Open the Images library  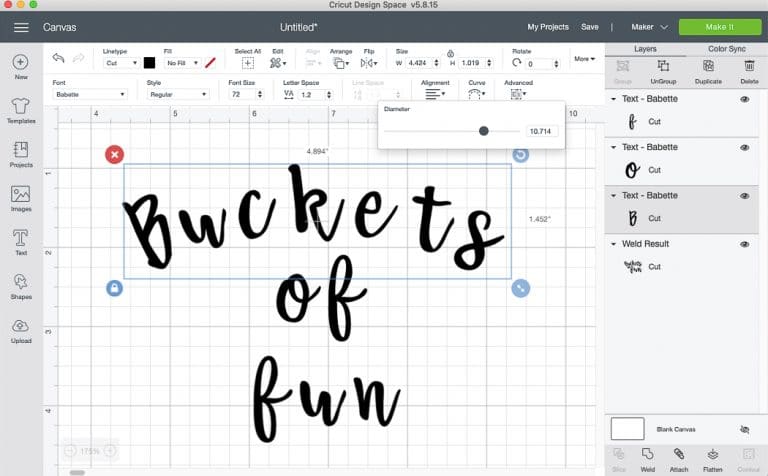click(21, 194)
